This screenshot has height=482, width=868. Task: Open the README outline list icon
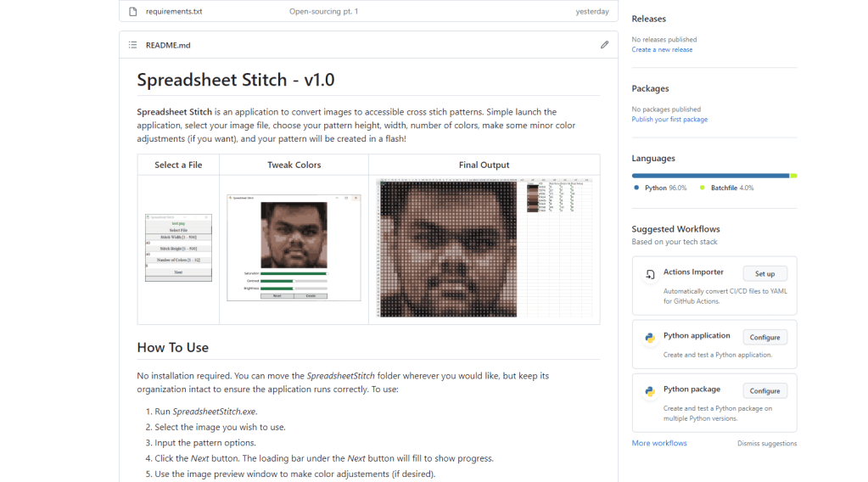tap(132, 45)
